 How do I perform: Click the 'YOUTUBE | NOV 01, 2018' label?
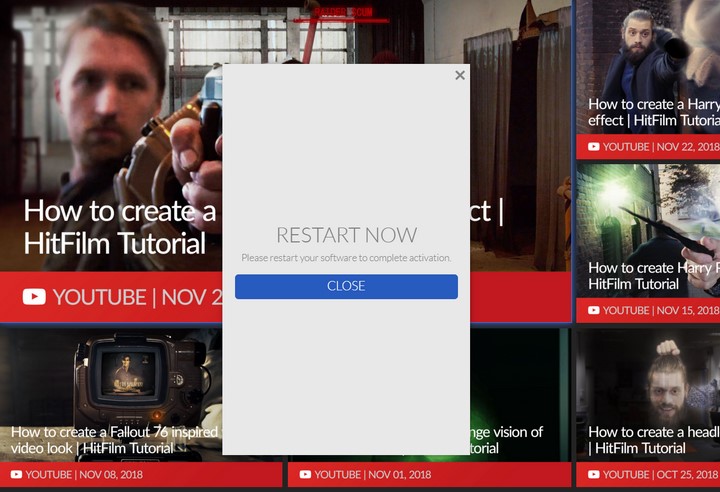point(373,474)
